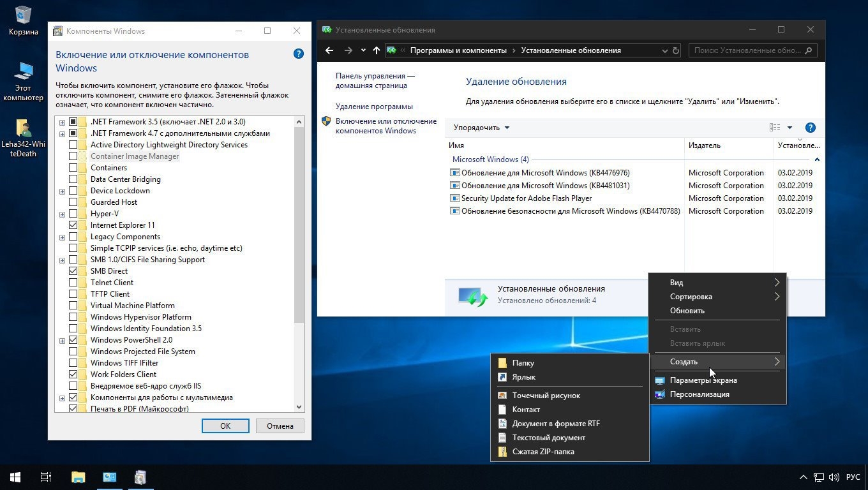Expand the SMB 1.0/CIFS File Sharing node
This screenshot has height=490, width=868.
click(62, 260)
